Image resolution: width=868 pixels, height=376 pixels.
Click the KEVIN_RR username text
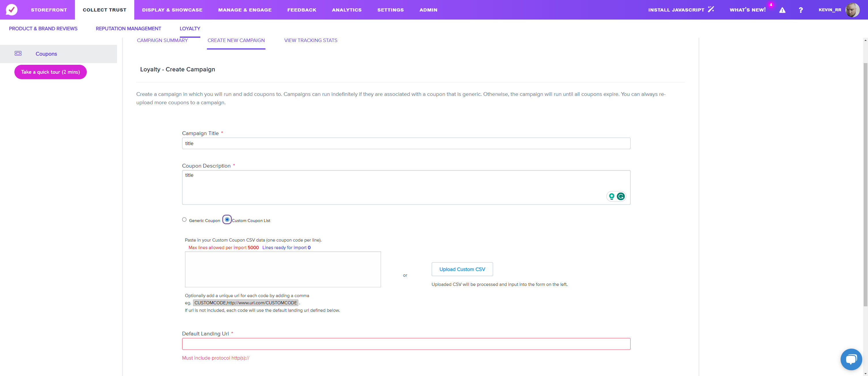coord(830,10)
